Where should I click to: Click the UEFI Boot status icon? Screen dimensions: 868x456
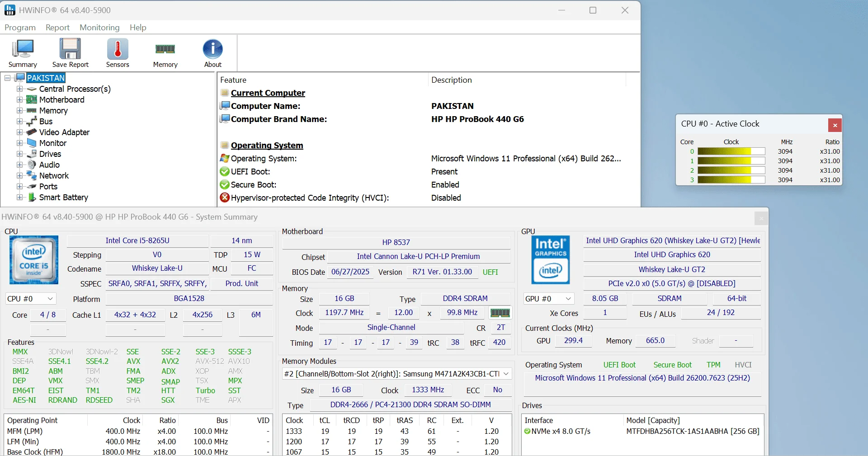[x=225, y=172]
